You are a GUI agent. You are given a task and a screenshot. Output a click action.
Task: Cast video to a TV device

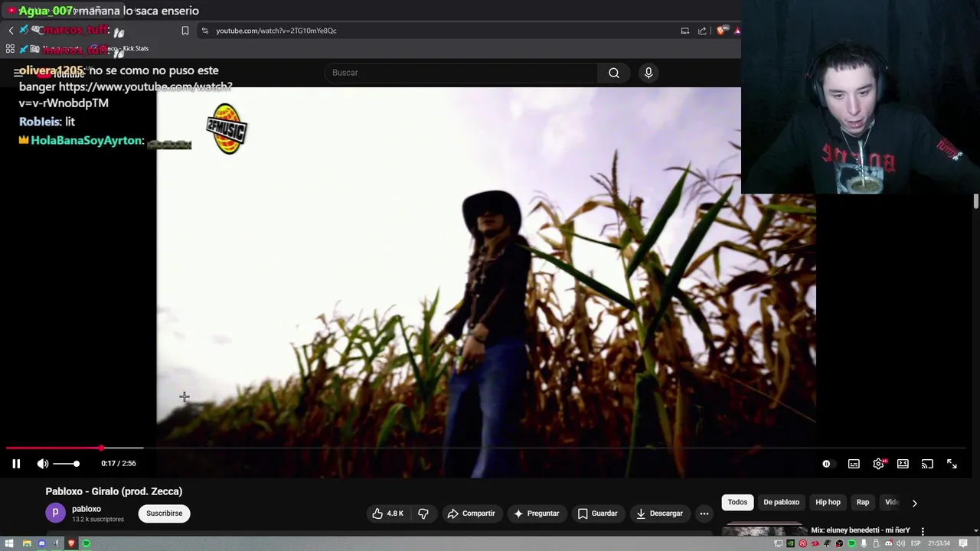click(927, 464)
